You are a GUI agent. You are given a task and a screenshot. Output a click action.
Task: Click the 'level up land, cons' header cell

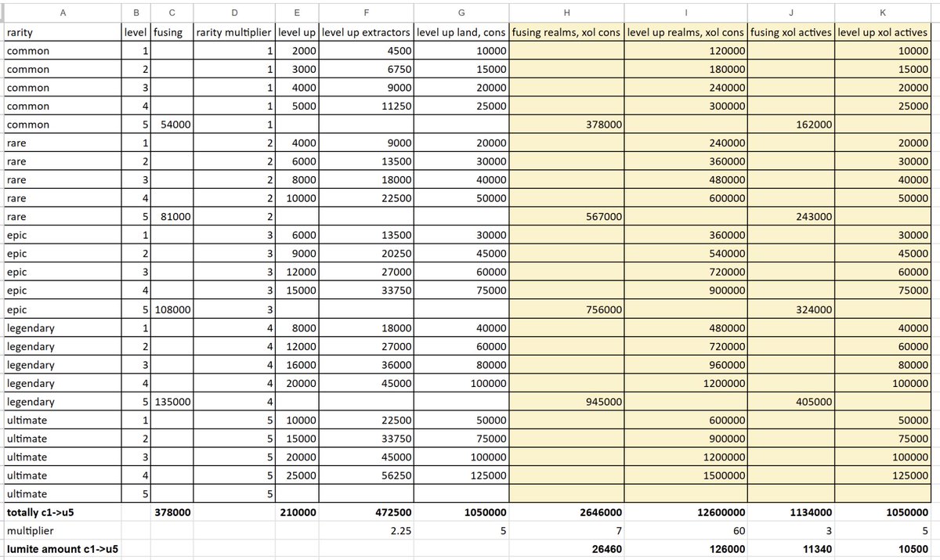tap(461, 33)
